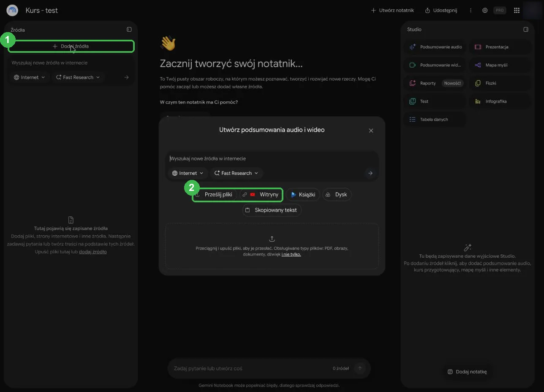This screenshot has width=544, height=392.
Task: Collapse the Źródła panel
Action: click(129, 30)
